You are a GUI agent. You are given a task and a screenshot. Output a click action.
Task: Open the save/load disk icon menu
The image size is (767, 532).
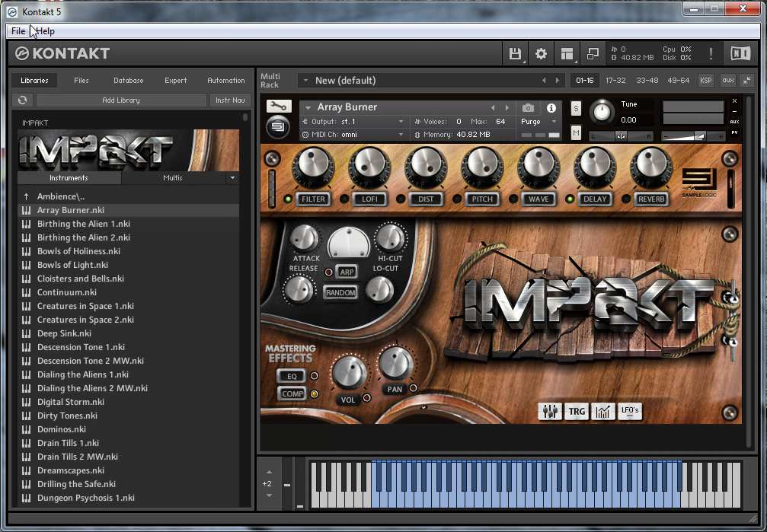point(515,54)
